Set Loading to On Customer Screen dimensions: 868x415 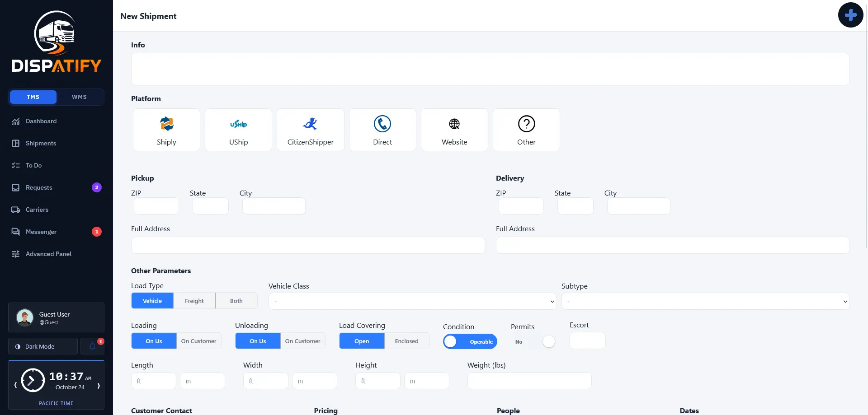pyautogui.click(x=199, y=341)
